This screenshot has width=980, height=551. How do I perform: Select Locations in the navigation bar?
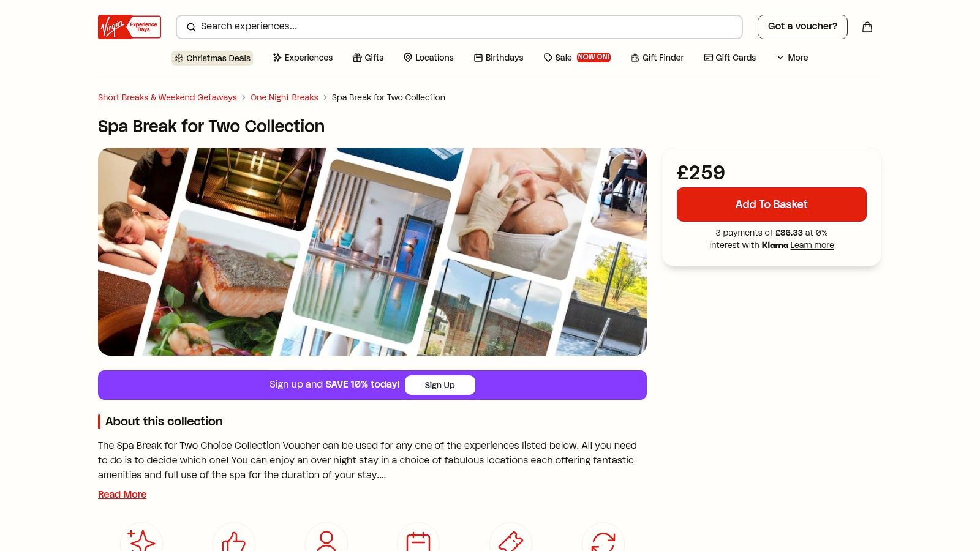pos(429,58)
